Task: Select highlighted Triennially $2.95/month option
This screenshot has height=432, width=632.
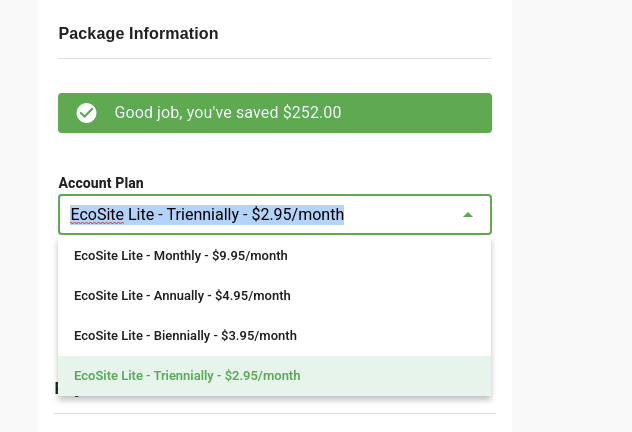Action: [274, 376]
